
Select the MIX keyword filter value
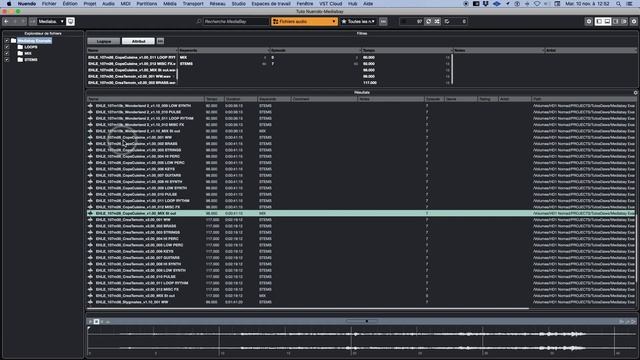tap(183, 58)
